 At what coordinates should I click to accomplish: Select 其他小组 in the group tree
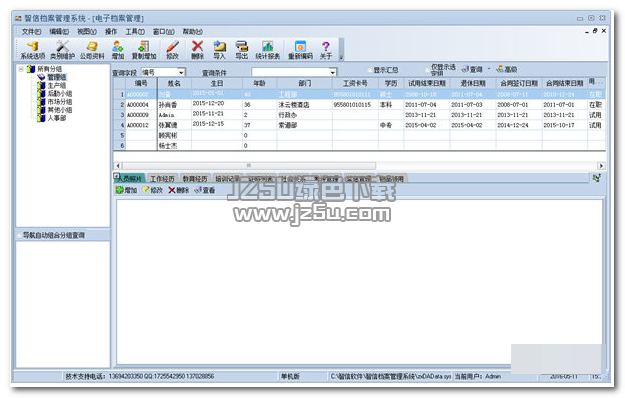pos(60,110)
